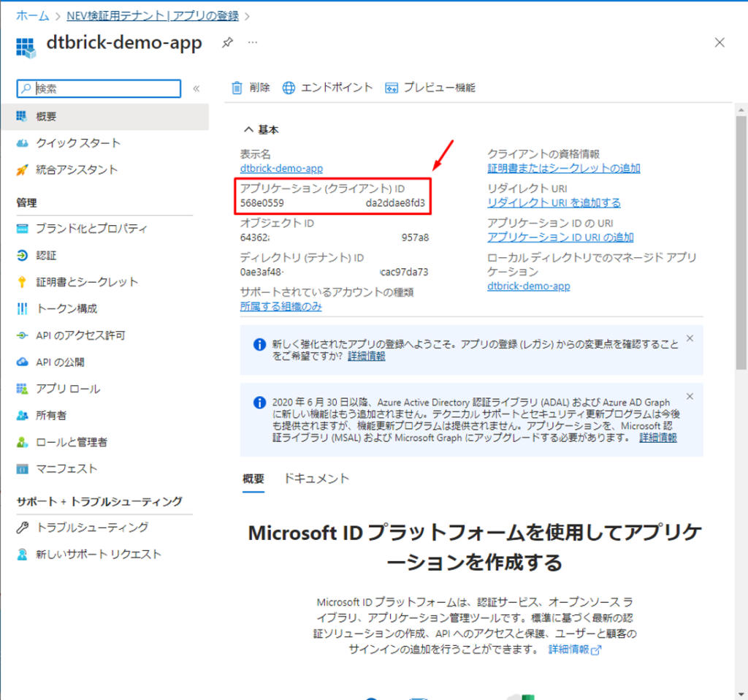
Task: Open the more options ellipsis menu
Action: pyautogui.click(x=253, y=43)
